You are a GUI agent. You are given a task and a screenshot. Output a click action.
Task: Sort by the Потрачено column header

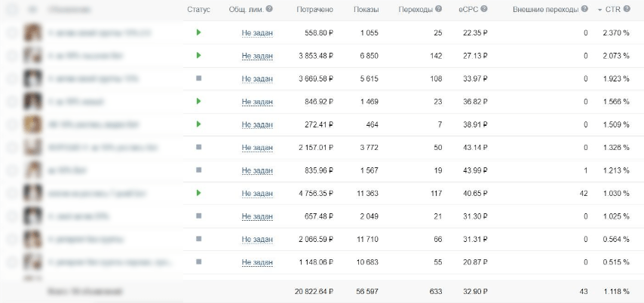pos(315,10)
